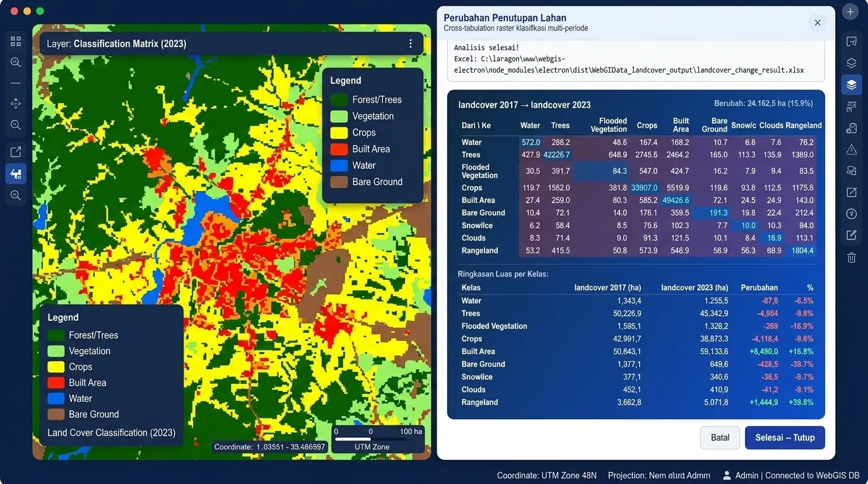Click the Snow/c column header in the matrix
868x484 pixels.
pos(744,125)
